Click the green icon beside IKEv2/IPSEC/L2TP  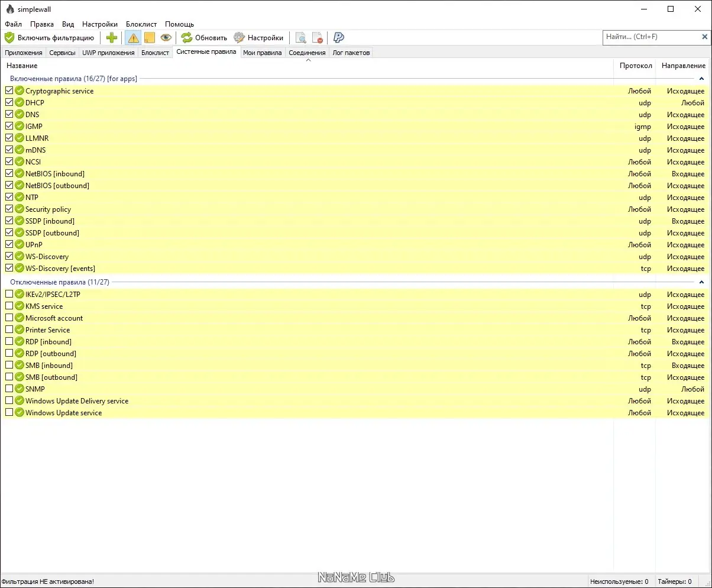[x=20, y=294]
